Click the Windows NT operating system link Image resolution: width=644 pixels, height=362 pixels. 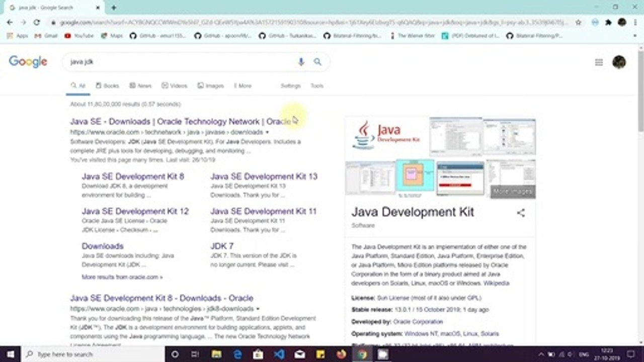coord(421,334)
